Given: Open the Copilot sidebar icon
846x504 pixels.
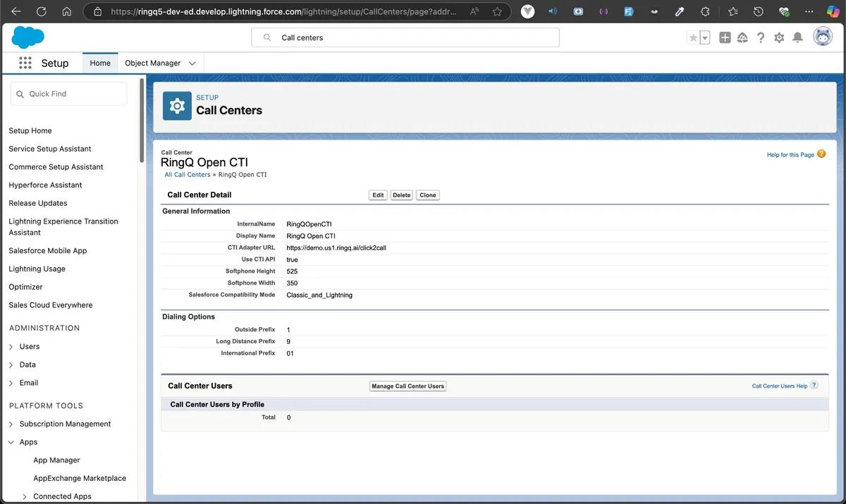Looking at the screenshot, I should tap(833, 11).
